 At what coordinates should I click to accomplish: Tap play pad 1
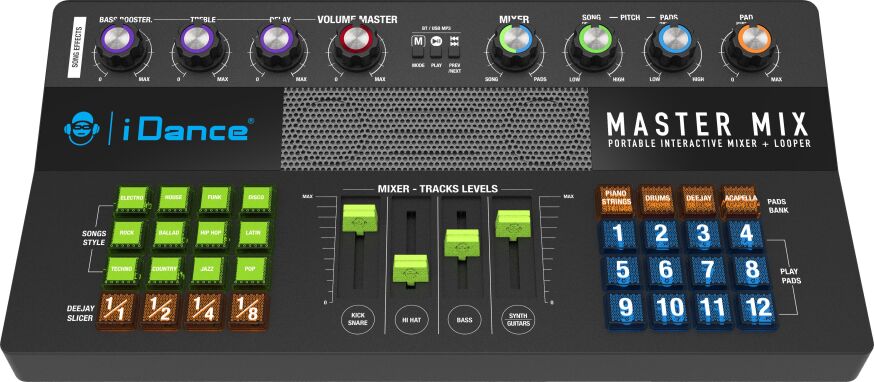point(618,235)
